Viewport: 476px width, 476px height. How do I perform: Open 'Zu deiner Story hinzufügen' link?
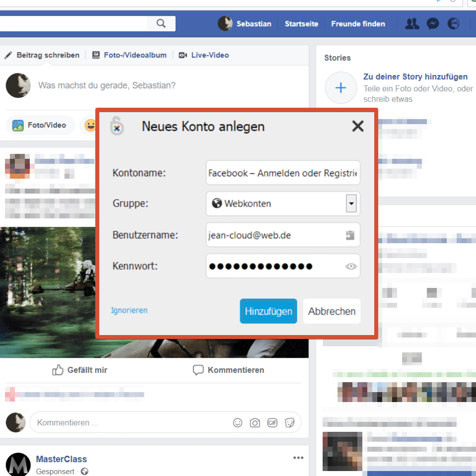coord(415,76)
